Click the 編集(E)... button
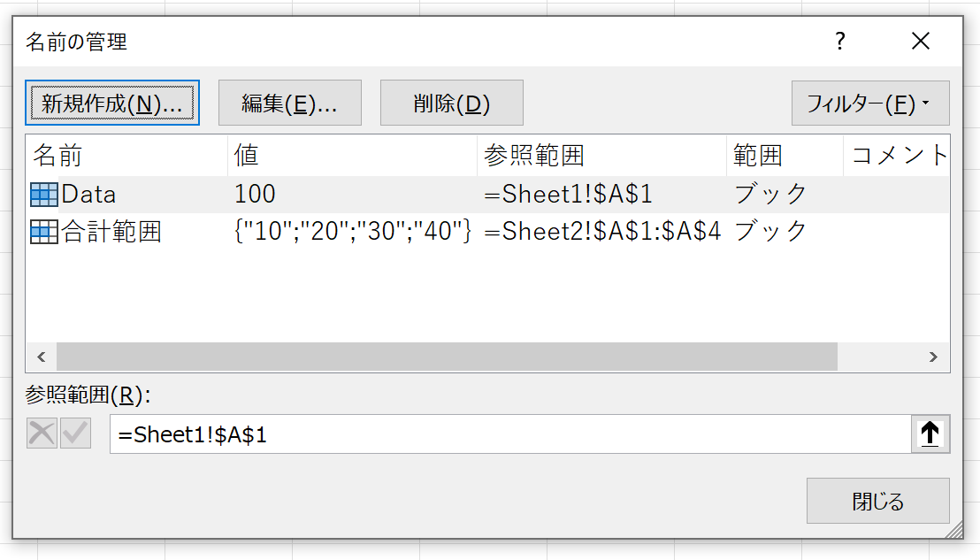This screenshot has width=980, height=560. [x=290, y=103]
